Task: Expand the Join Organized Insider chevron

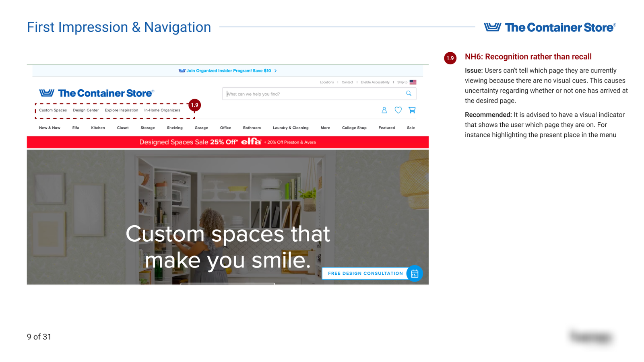Action: pyautogui.click(x=276, y=71)
